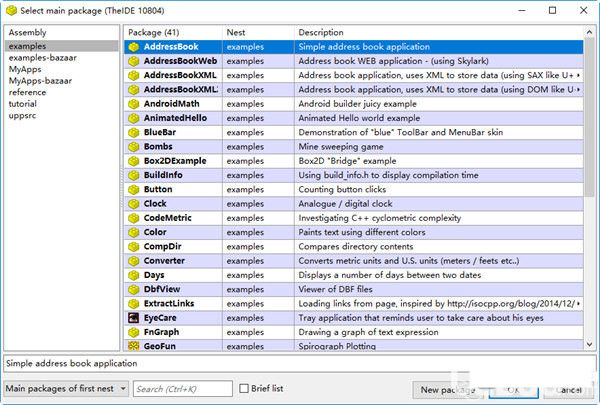Click the GeoFun spirograph icon

tap(134, 346)
